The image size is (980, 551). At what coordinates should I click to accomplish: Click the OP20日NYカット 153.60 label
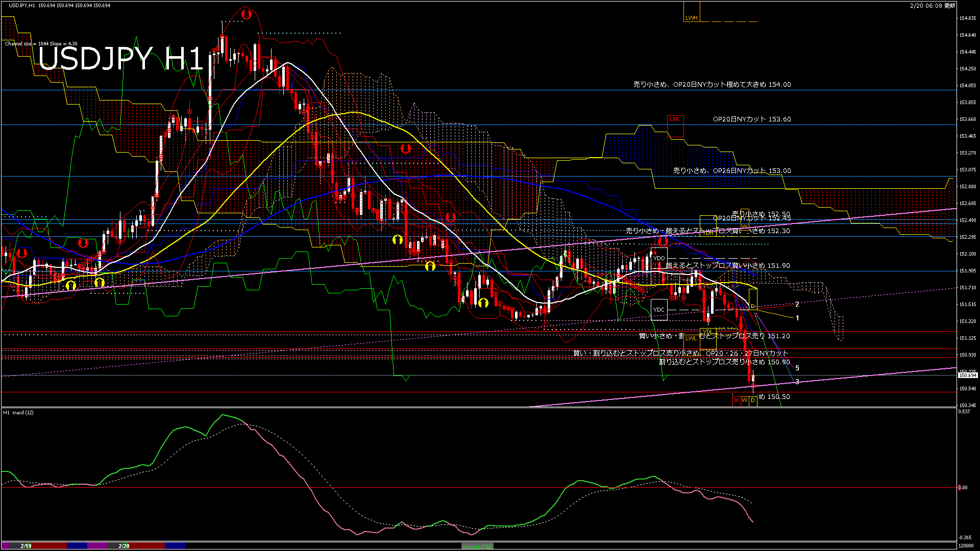[752, 119]
